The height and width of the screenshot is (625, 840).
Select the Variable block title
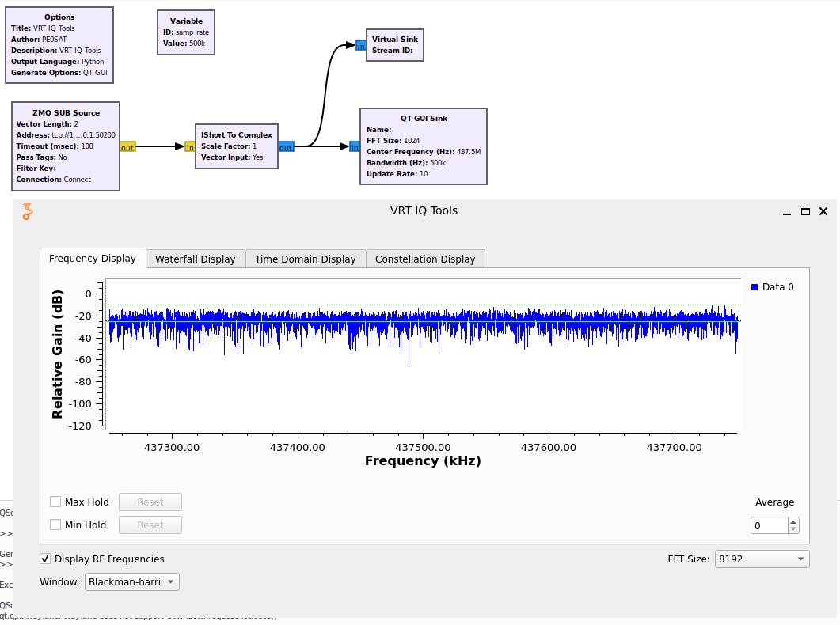tap(186, 21)
